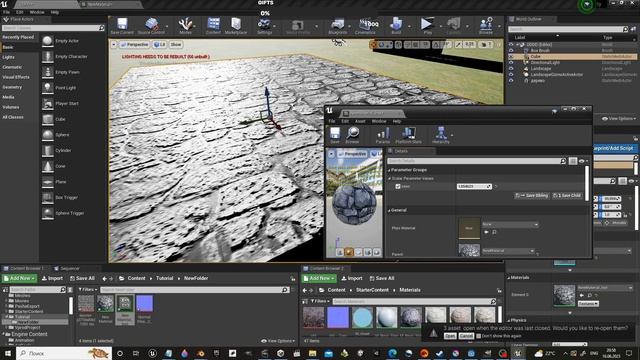Open Parent material asset dropdown
Screen dimensions: 640x360
pyautogui.click(x=508, y=251)
